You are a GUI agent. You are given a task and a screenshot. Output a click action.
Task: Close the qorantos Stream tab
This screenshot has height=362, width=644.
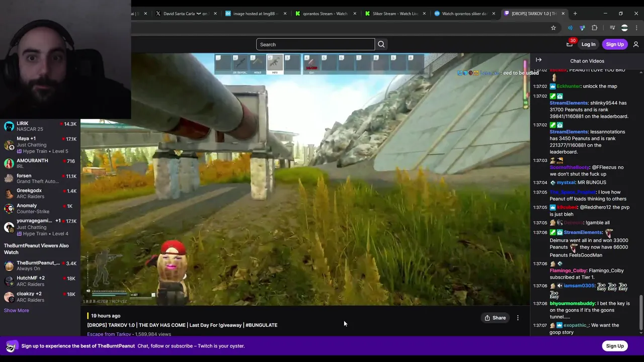point(355,14)
